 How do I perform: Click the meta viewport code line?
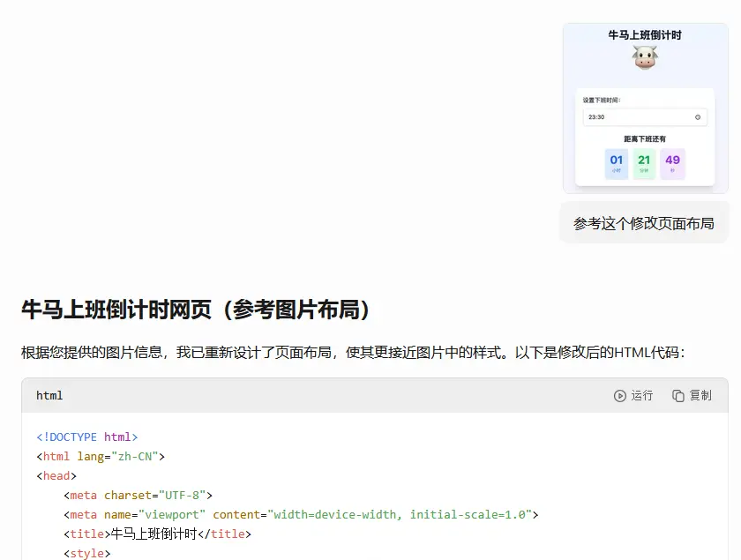click(301, 515)
